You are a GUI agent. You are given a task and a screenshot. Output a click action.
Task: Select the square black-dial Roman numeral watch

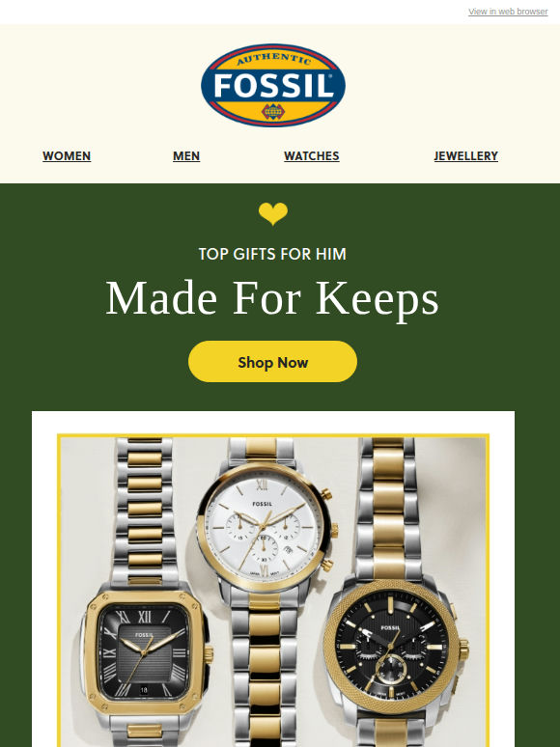(x=146, y=651)
